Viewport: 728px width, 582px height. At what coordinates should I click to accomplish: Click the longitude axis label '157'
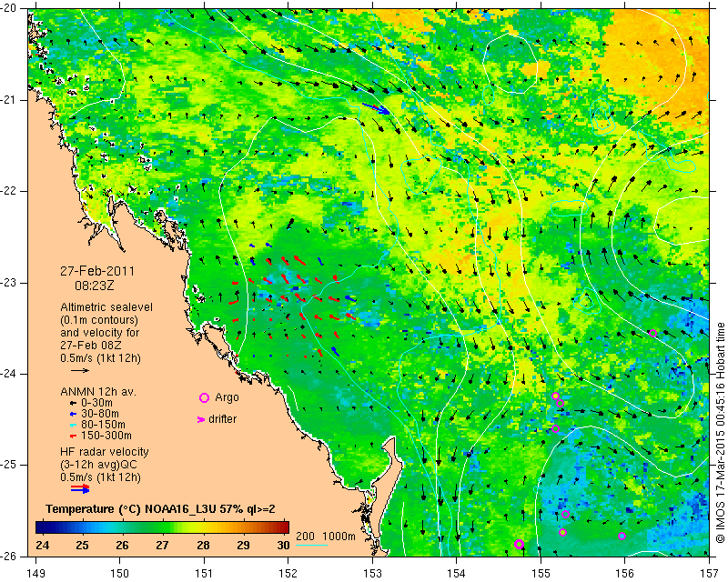click(x=709, y=574)
